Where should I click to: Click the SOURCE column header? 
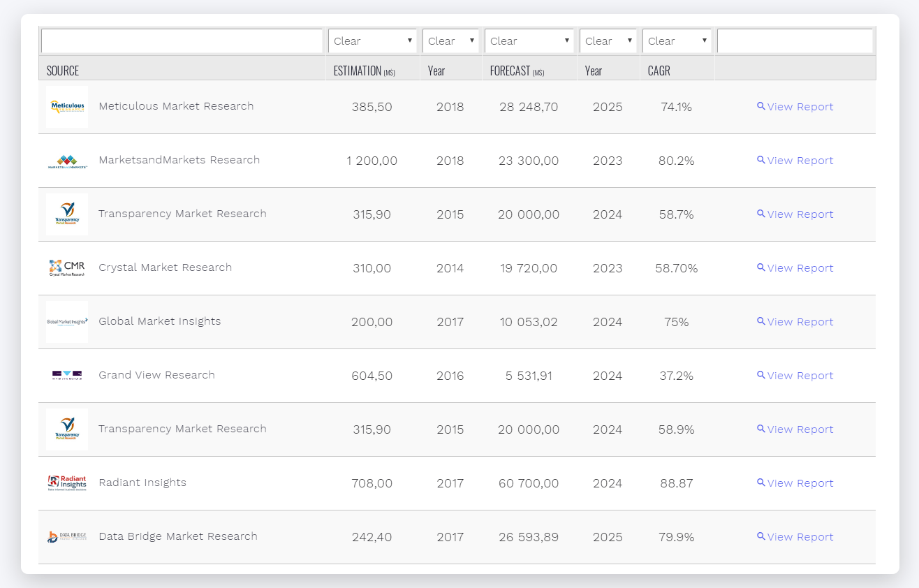click(x=63, y=71)
